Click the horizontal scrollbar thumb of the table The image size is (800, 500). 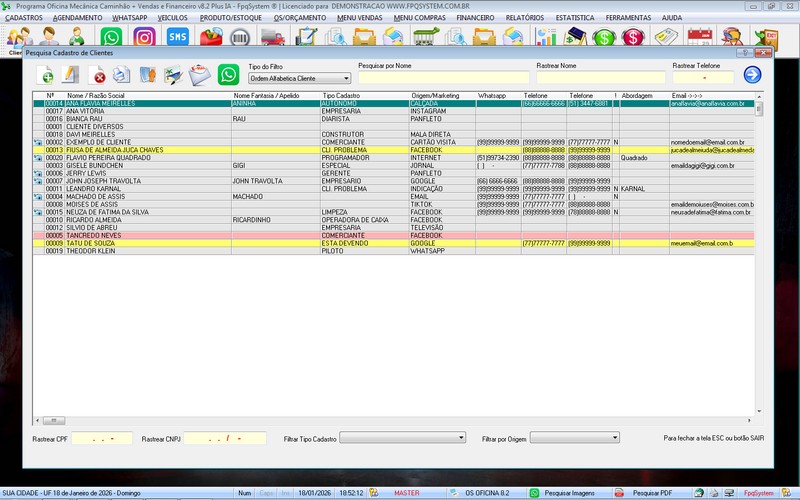54,420
